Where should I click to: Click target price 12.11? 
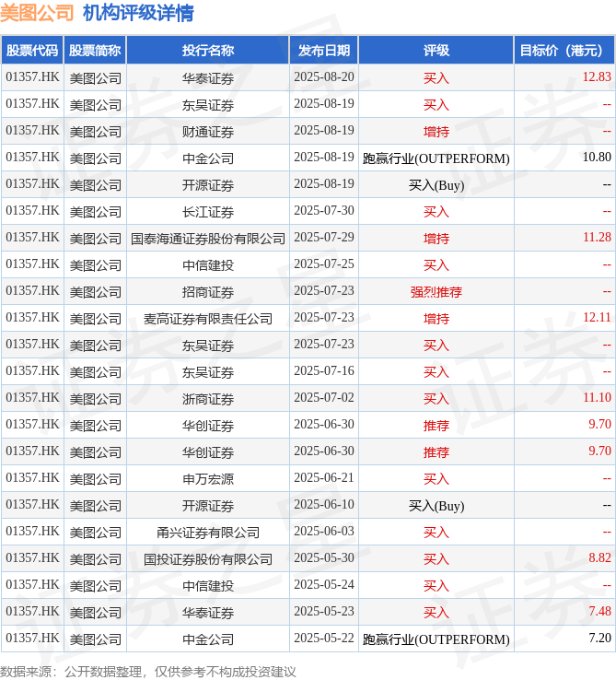597,318
